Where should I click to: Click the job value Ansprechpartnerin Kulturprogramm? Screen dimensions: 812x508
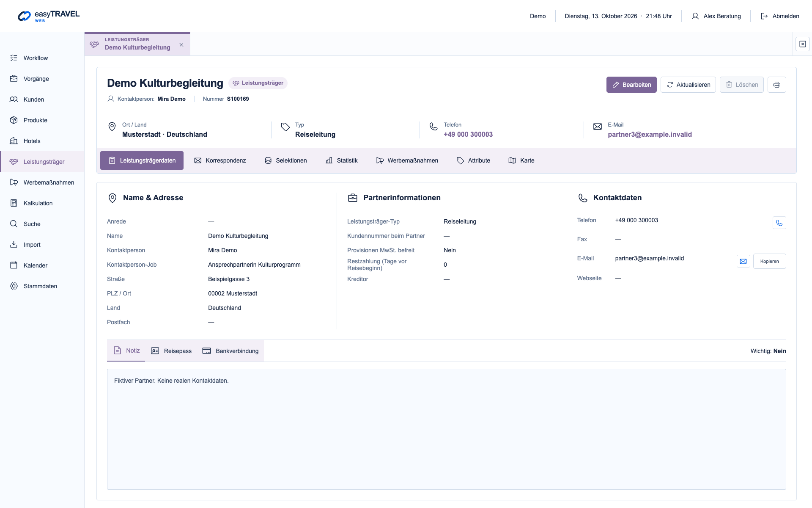pos(254,265)
